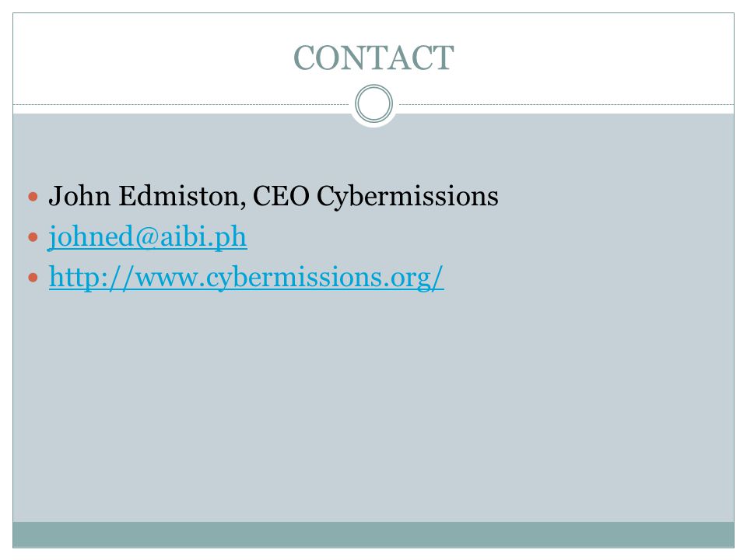Open the http://www.cybermissions.org/ link
The height and width of the screenshot is (560, 747).
247,277
